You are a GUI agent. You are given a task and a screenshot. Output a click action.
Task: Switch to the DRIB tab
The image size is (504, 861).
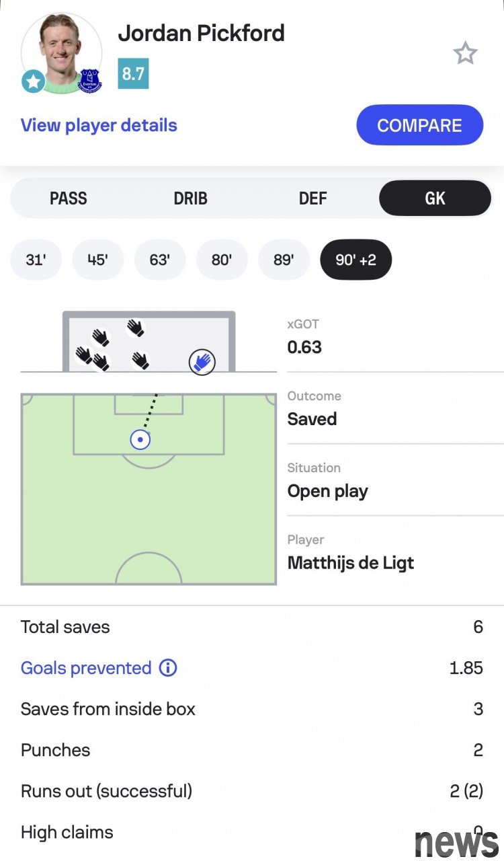click(x=191, y=198)
